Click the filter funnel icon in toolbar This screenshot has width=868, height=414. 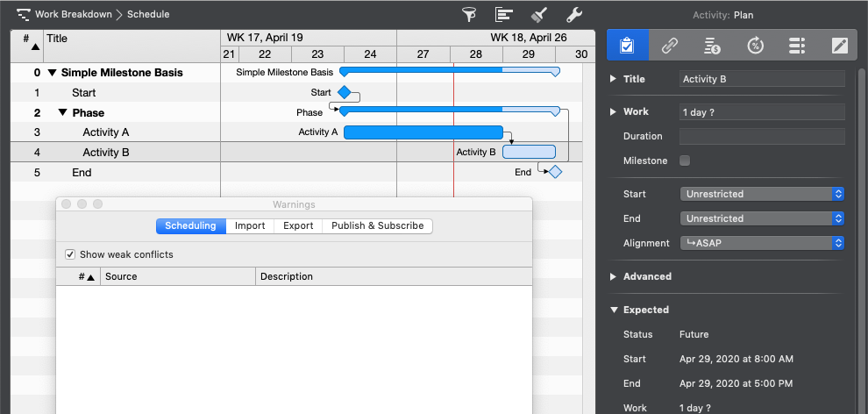tap(470, 14)
